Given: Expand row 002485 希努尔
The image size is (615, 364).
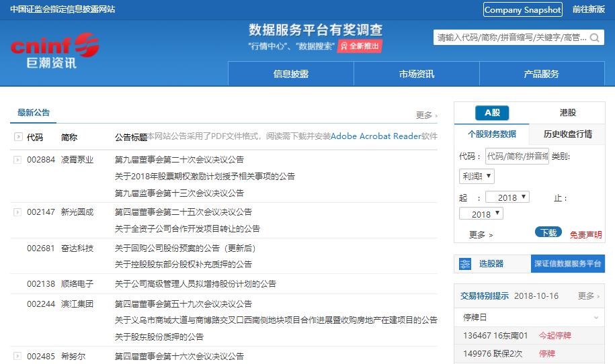Looking at the screenshot, I should 17,356.
